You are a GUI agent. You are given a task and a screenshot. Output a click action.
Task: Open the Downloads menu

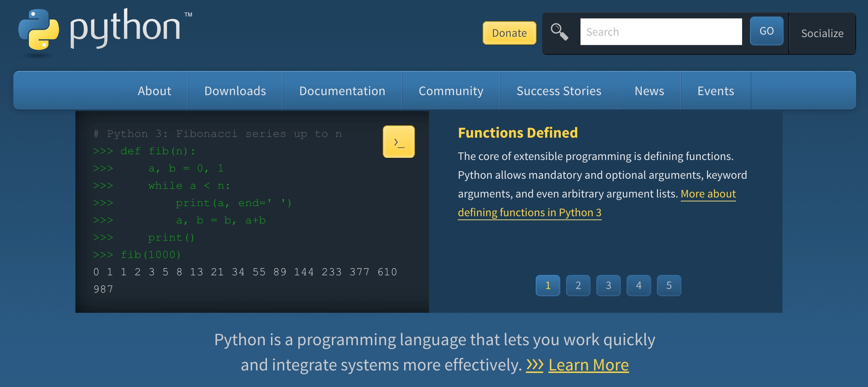pyautogui.click(x=235, y=91)
